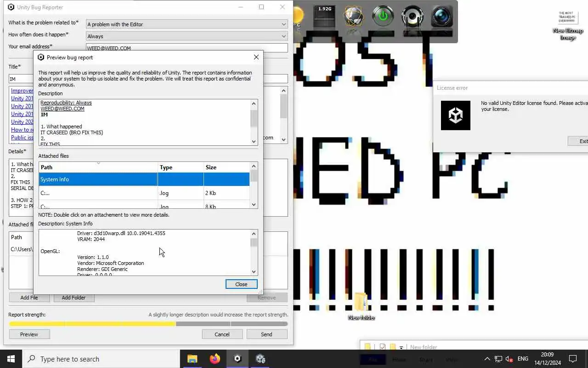Show hidden tray icons chevron
The image size is (588, 368).
(487, 359)
